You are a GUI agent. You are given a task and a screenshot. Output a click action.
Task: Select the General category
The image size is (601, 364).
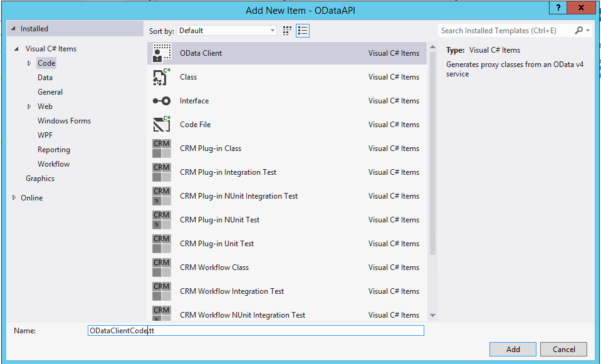pos(50,92)
